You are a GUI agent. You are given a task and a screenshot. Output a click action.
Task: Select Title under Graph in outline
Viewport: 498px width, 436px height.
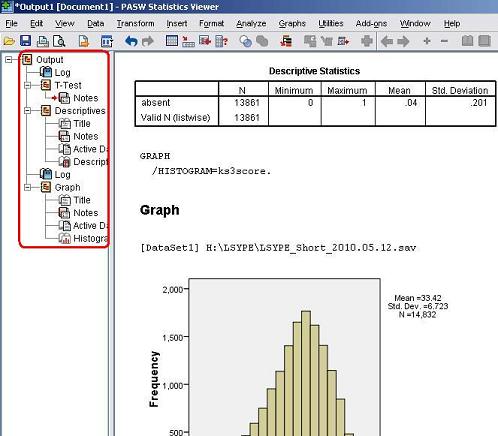pyautogui.click(x=82, y=200)
